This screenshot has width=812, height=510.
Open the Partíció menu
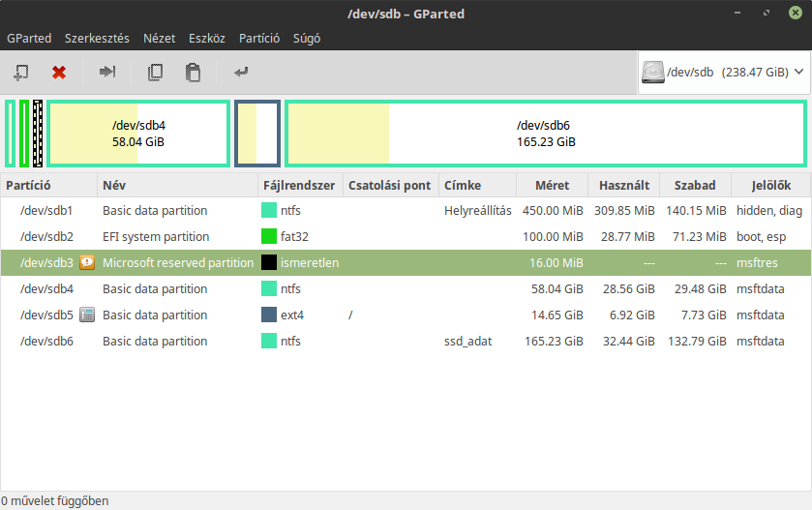pyautogui.click(x=259, y=39)
